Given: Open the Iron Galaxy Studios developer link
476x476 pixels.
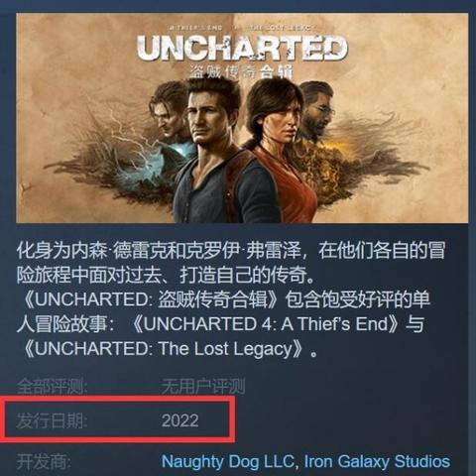Looking at the screenshot, I should click(x=377, y=461).
